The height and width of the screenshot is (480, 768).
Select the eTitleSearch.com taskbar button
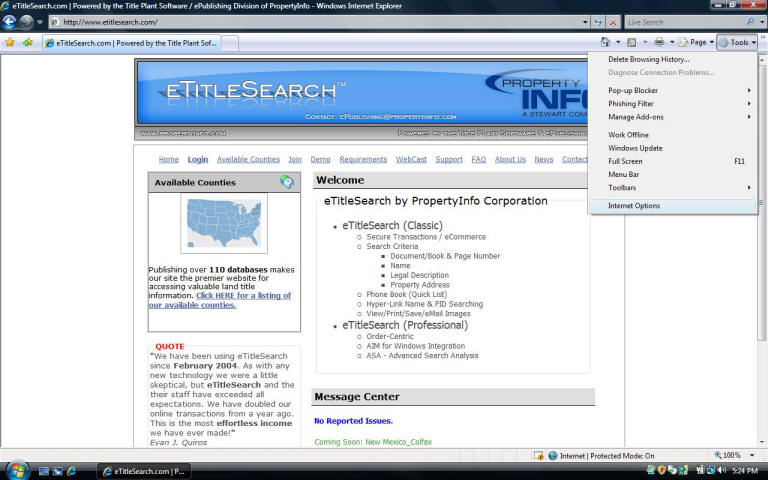click(144, 472)
